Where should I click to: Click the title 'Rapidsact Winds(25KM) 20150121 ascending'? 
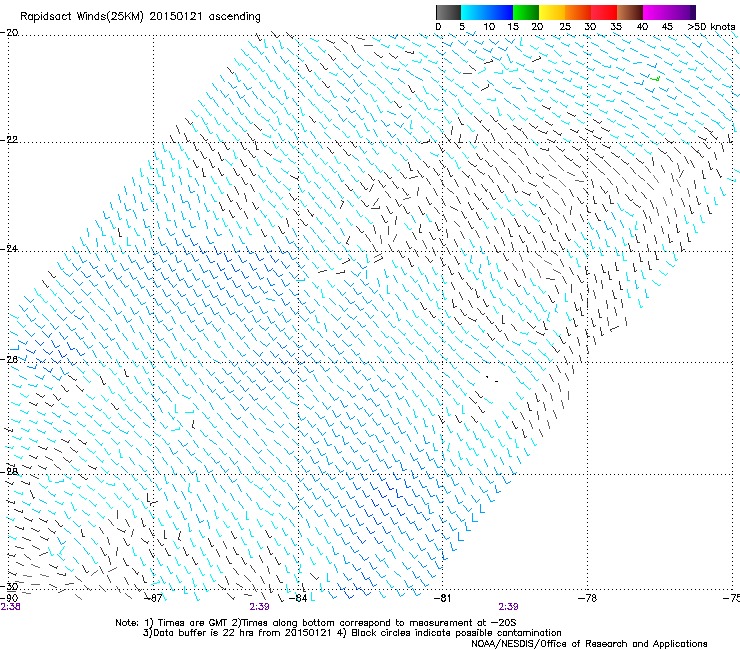(x=140, y=17)
